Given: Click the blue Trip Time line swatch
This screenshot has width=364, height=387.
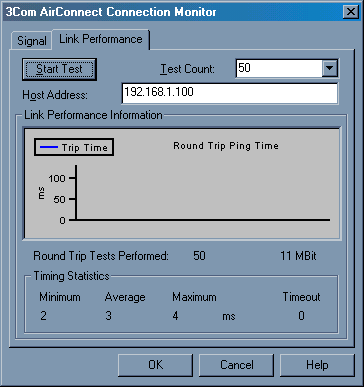Looking at the screenshot, I should 49,147.
